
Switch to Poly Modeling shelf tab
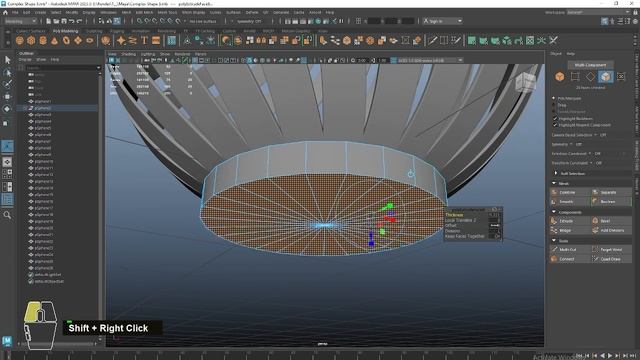pyautogui.click(x=65, y=31)
